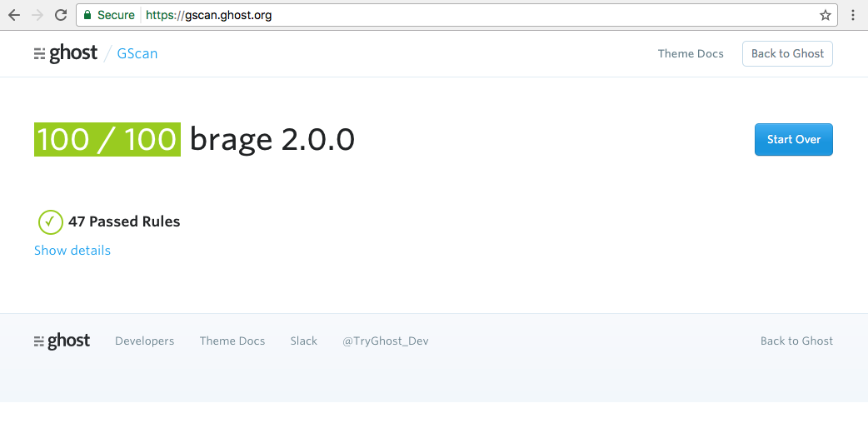The image size is (868, 423).
Task: Click the 47 Passed Rules heading
Action: (124, 222)
